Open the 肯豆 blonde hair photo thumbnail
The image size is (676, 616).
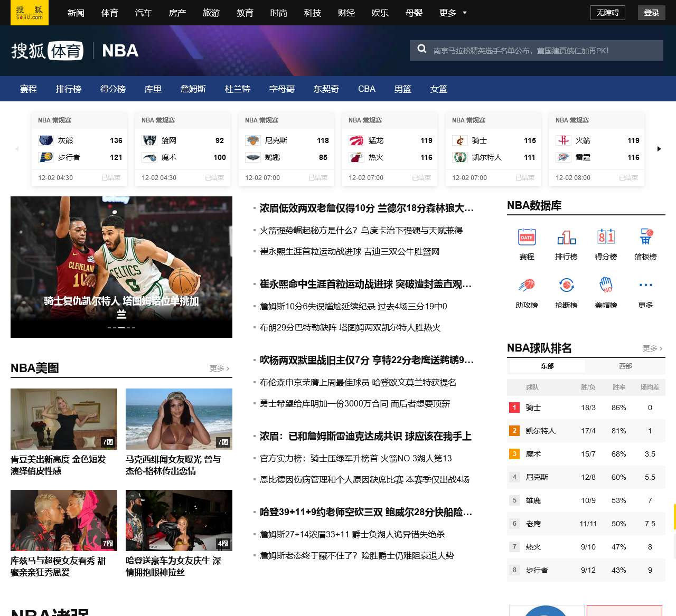coord(64,419)
